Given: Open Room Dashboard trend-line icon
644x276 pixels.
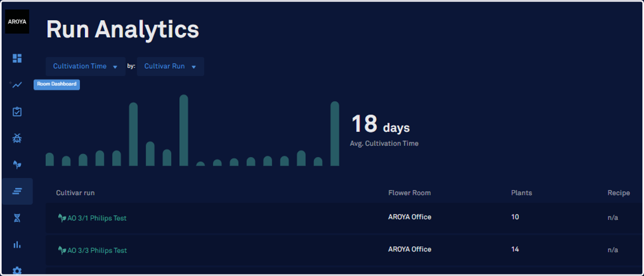Looking at the screenshot, I should [17, 85].
